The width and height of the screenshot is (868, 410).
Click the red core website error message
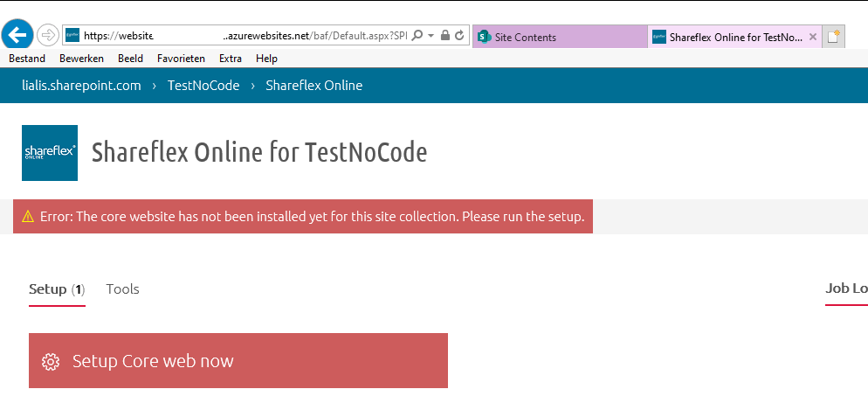point(303,216)
